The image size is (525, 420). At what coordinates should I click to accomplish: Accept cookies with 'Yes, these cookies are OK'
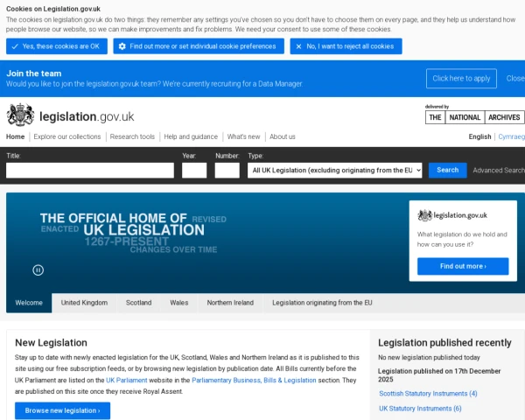coord(57,46)
